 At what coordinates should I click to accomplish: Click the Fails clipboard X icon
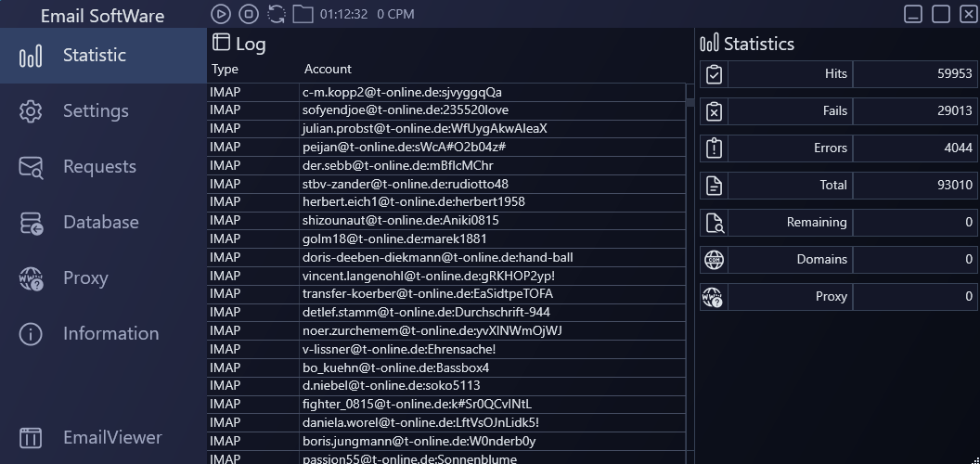point(714,111)
